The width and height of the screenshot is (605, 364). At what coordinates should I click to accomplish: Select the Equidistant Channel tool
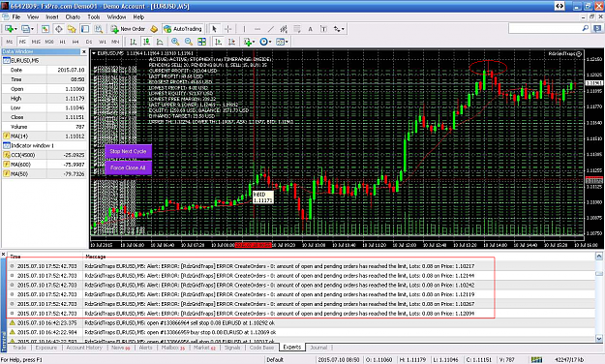(284, 29)
